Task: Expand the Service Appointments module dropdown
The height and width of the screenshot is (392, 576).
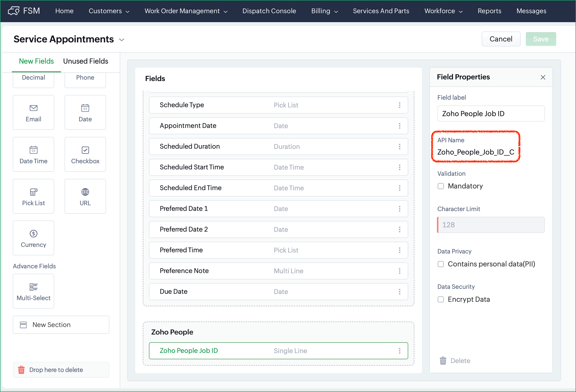Action: (x=121, y=40)
